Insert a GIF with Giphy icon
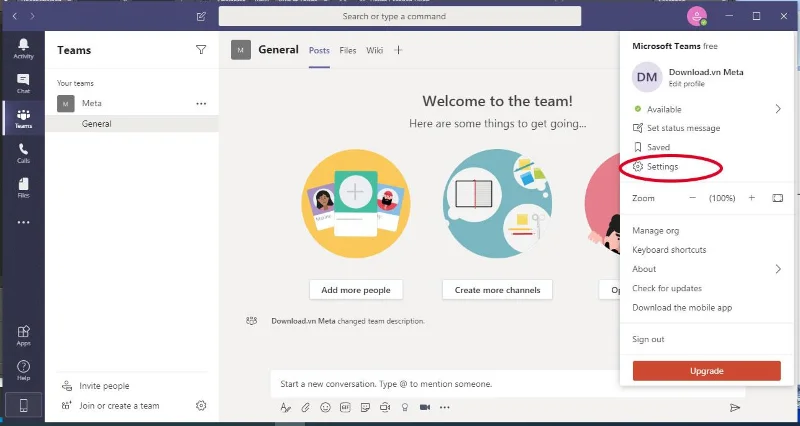The width and height of the screenshot is (800, 426). (345, 407)
